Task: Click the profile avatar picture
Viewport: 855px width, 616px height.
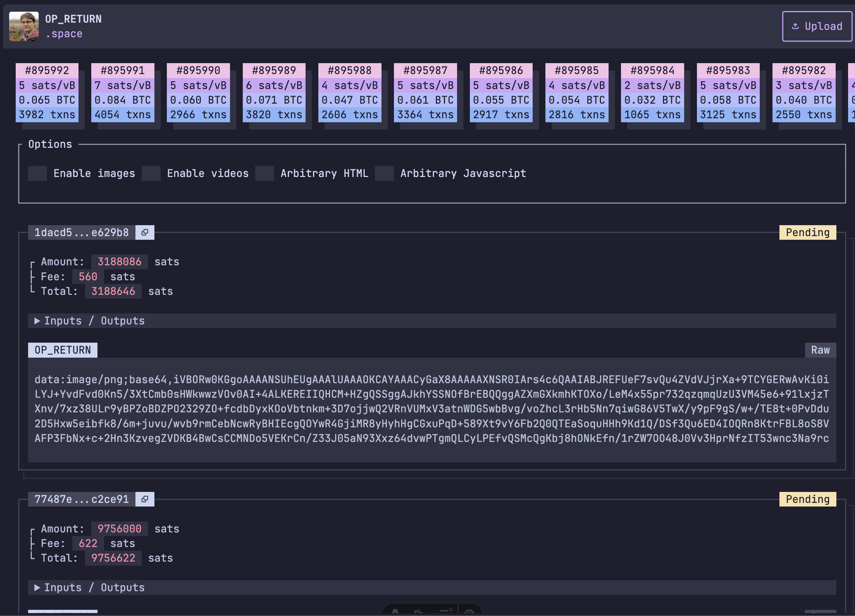Action: (24, 26)
